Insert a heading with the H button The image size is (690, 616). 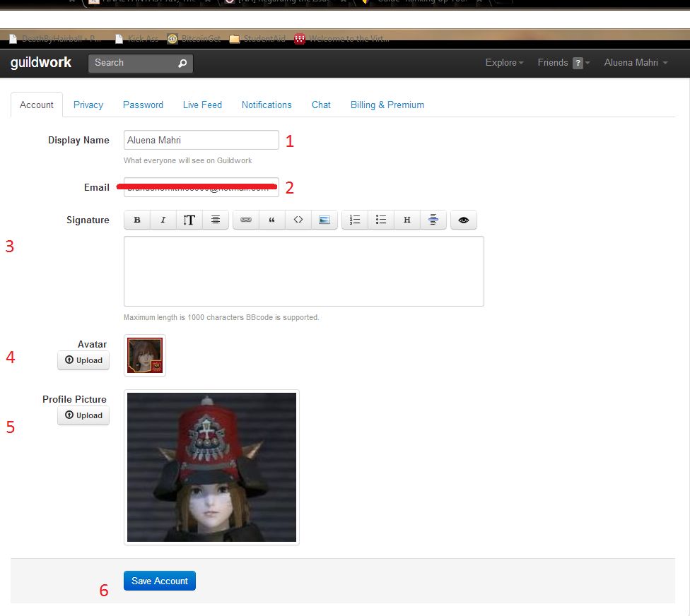(407, 220)
